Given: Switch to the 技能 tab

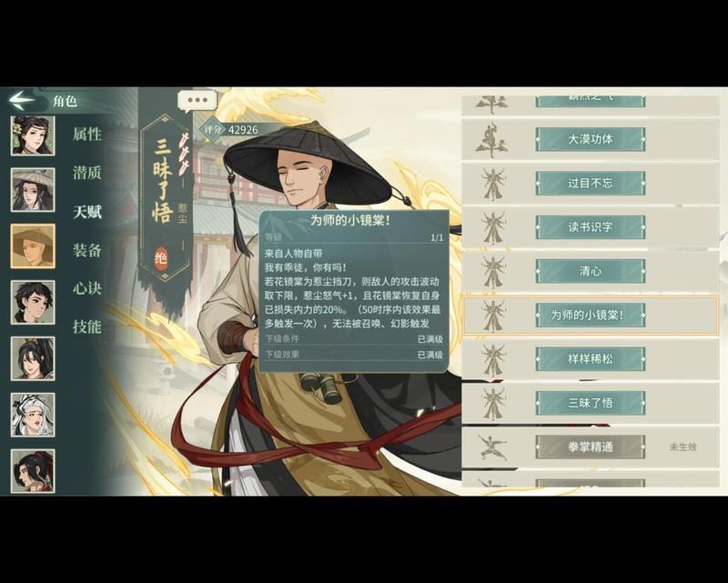Looking at the screenshot, I should pos(86,327).
